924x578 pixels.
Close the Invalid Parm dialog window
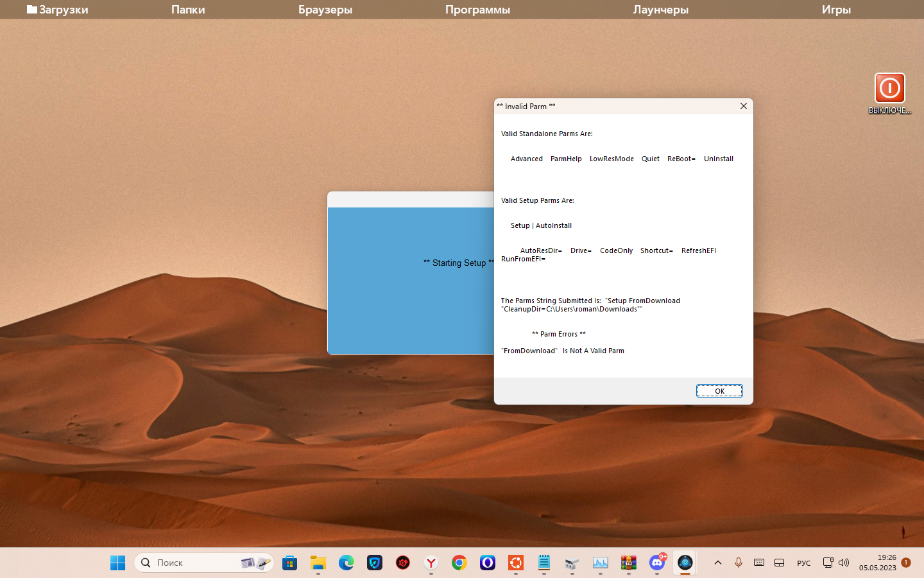(x=744, y=106)
